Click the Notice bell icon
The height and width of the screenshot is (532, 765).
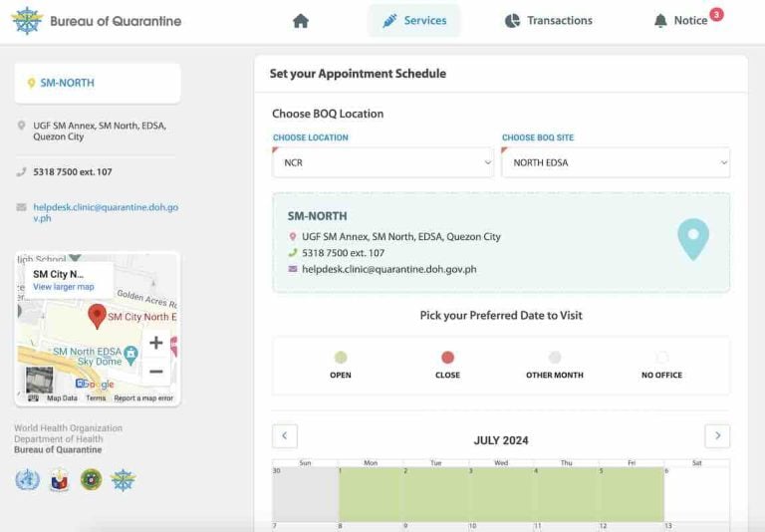(660, 21)
